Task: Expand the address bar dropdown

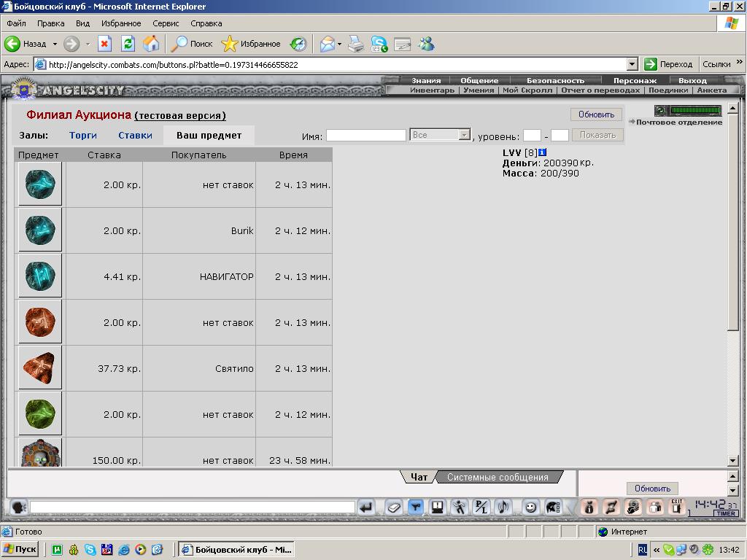Action: click(x=632, y=64)
